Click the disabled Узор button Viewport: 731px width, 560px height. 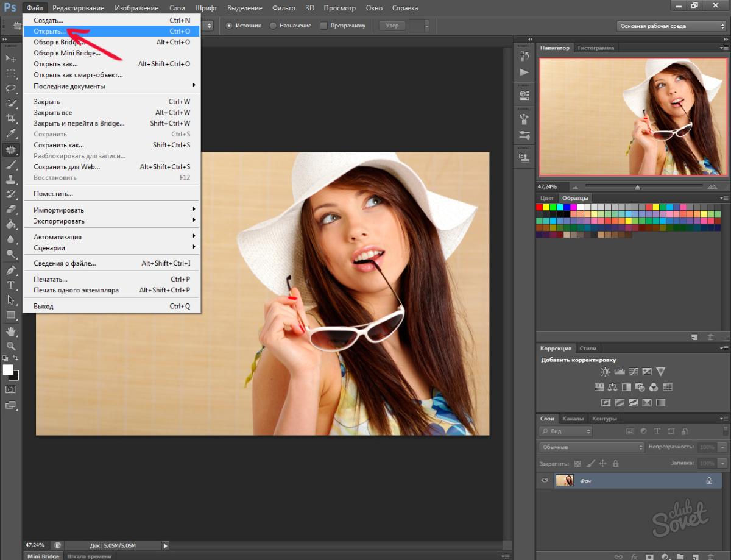point(392,26)
